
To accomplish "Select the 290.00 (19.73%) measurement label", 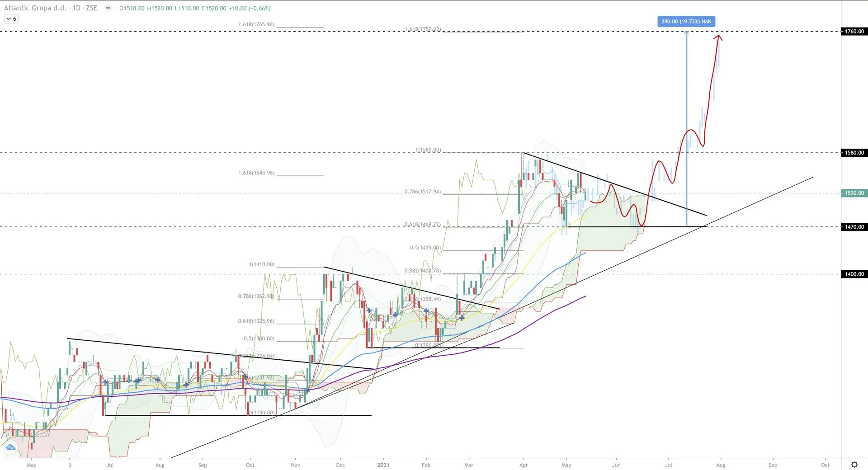I will click(x=686, y=21).
